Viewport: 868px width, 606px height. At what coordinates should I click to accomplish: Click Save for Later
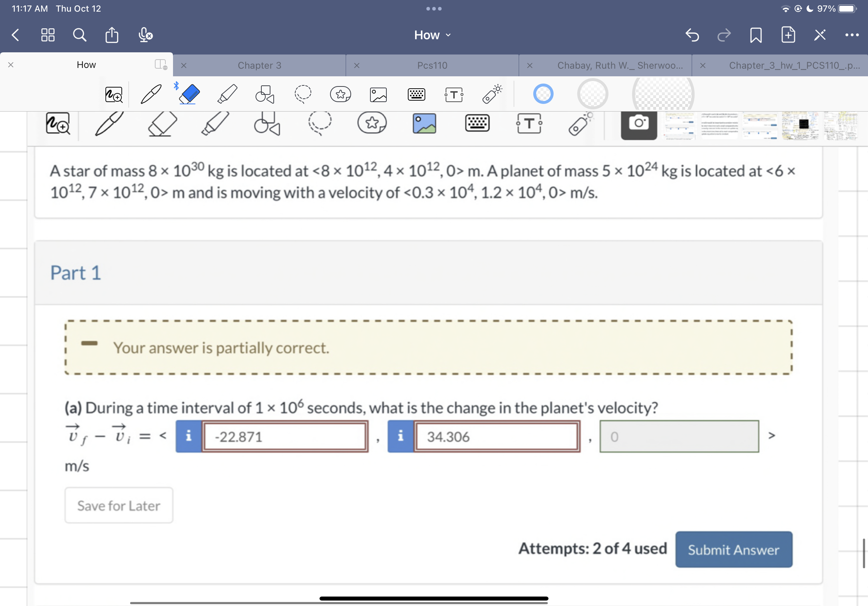coord(118,505)
